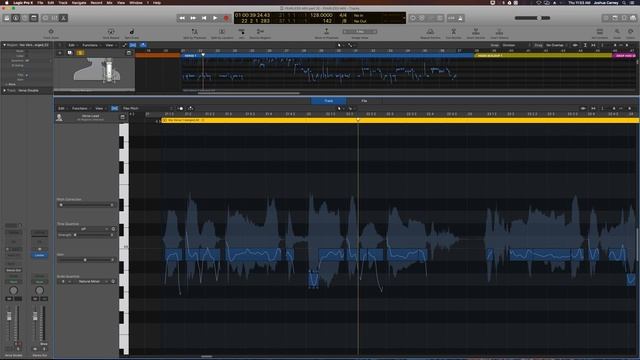Image resolution: width=640 pixels, height=360 pixels.
Task: Open the Editors scissors icon
Action: click(x=63, y=18)
